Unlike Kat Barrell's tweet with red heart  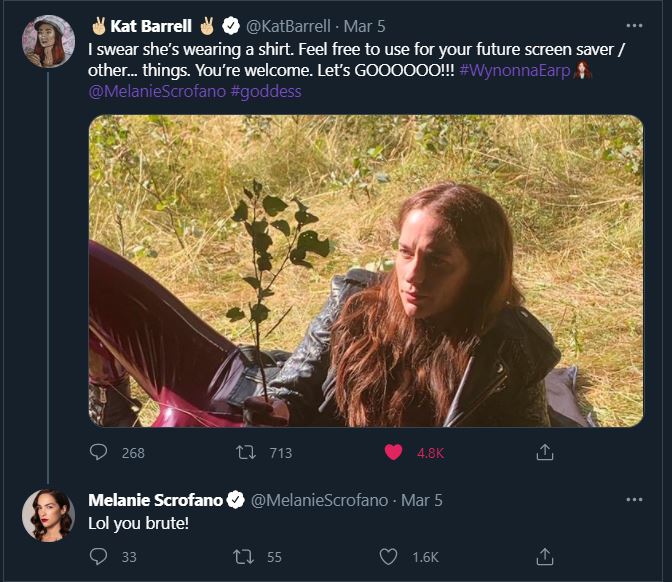pos(393,452)
